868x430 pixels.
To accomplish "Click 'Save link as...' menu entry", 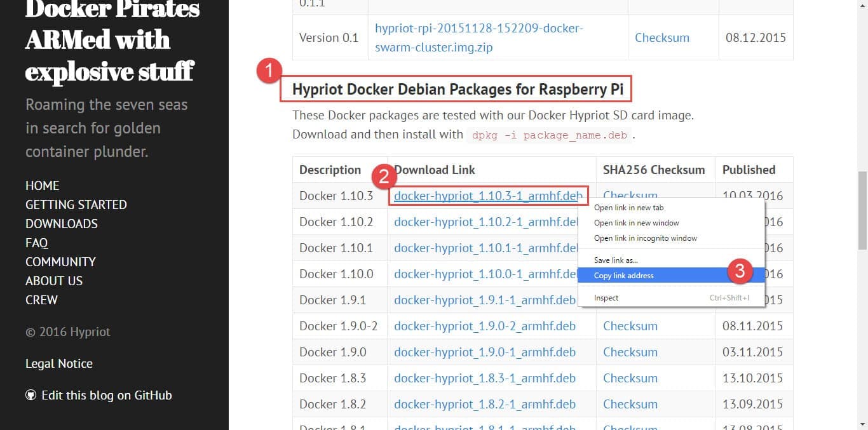I will 615,260.
